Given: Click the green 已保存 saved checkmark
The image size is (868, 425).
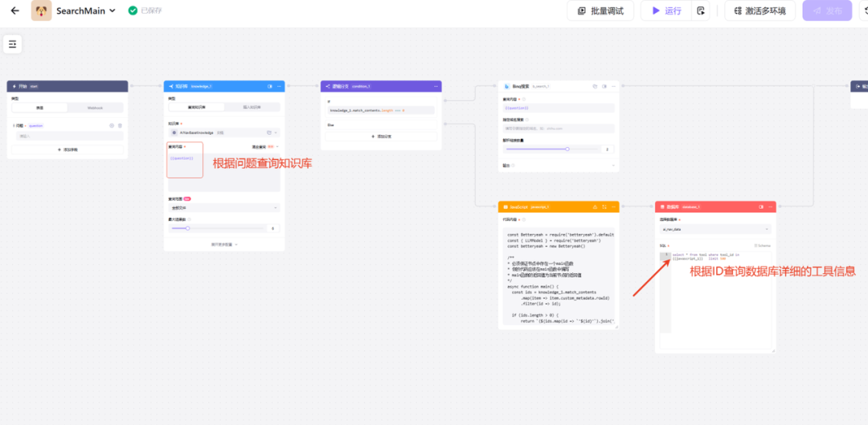Looking at the screenshot, I should click(133, 10).
